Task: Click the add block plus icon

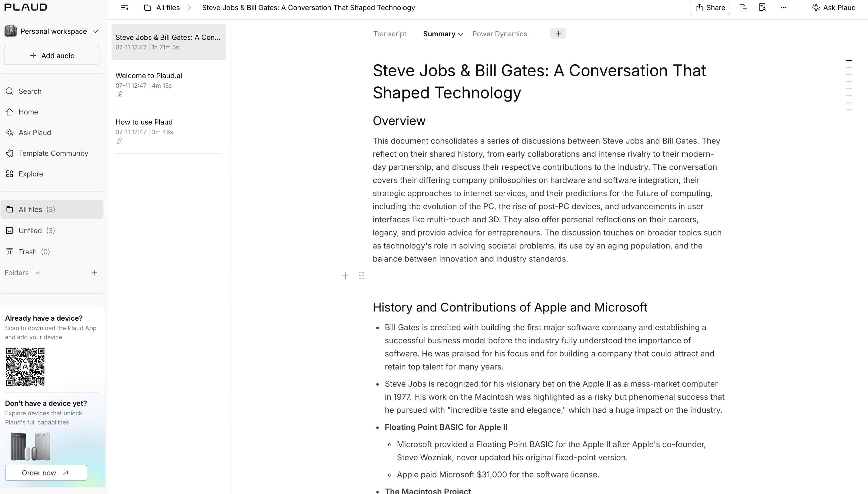Action: point(345,275)
